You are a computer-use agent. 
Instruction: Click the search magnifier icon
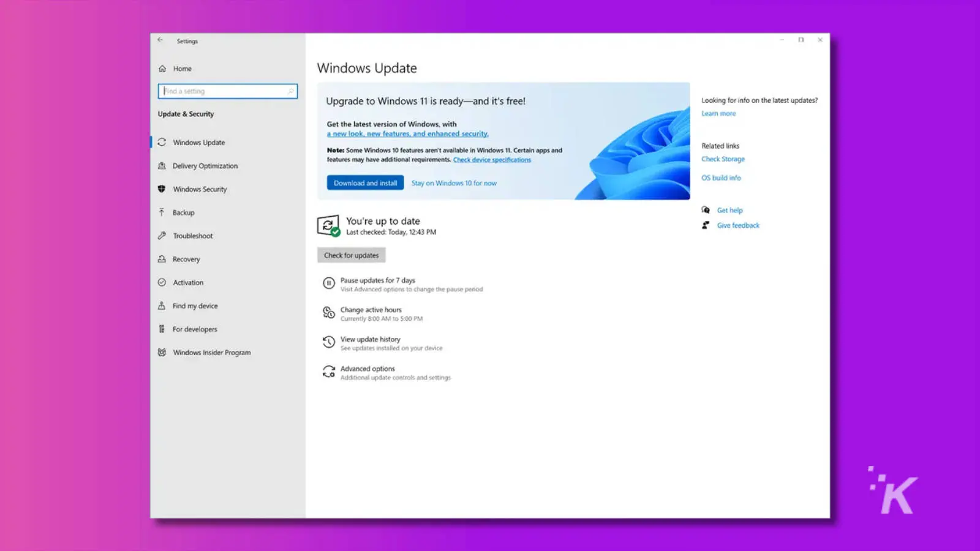click(290, 91)
